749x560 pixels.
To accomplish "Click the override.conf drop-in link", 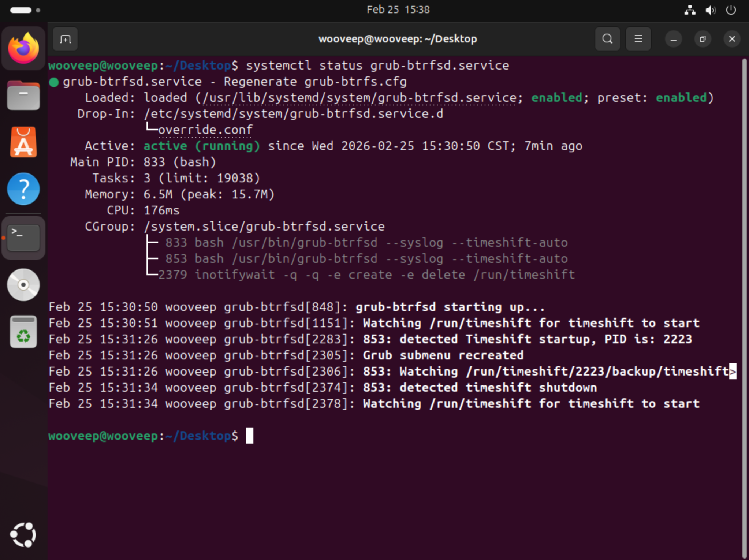I will (x=205, y=130).
